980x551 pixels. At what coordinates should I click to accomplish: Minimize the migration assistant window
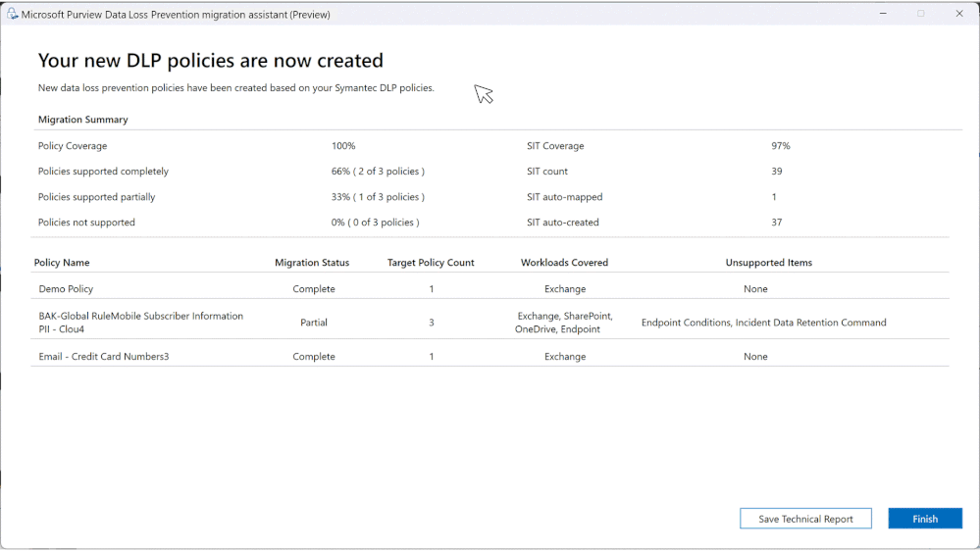(883, 13)
